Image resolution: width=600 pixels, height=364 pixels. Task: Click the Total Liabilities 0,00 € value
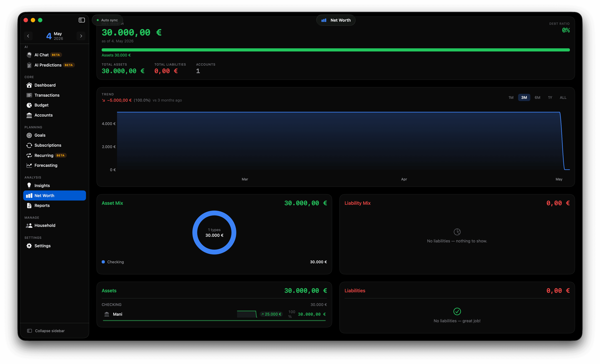coord(166,71)
